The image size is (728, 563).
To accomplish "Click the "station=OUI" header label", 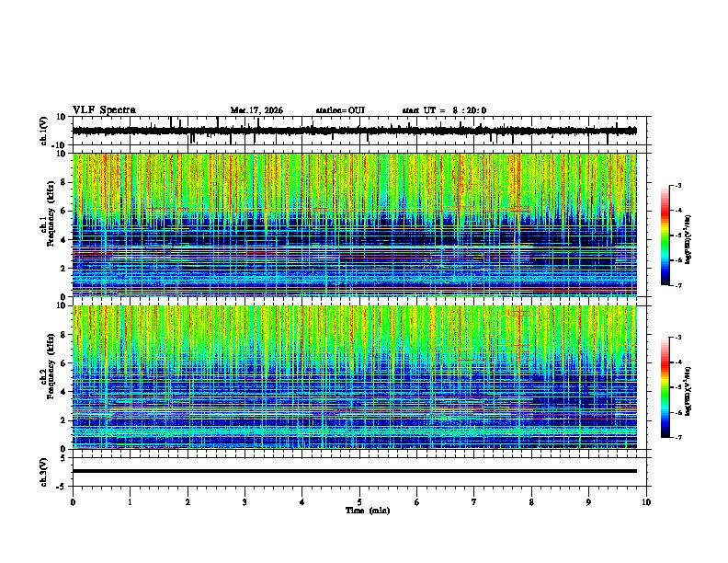I will click(340, 110).
